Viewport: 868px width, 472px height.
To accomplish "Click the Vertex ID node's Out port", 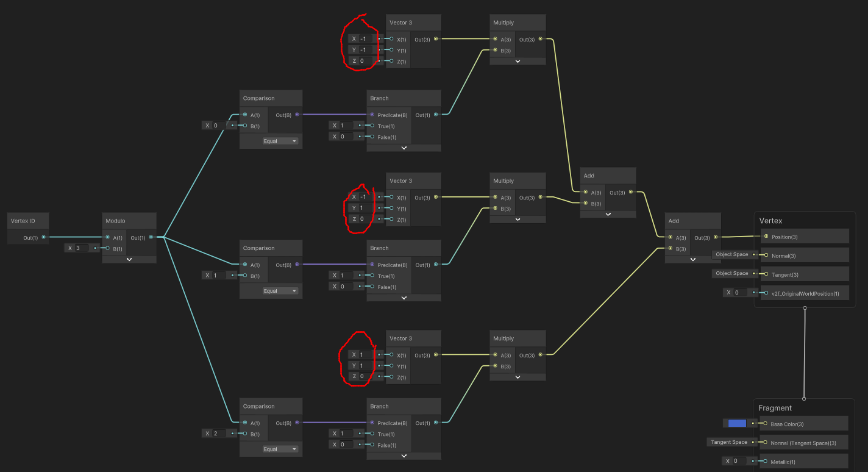I will 43,237.
